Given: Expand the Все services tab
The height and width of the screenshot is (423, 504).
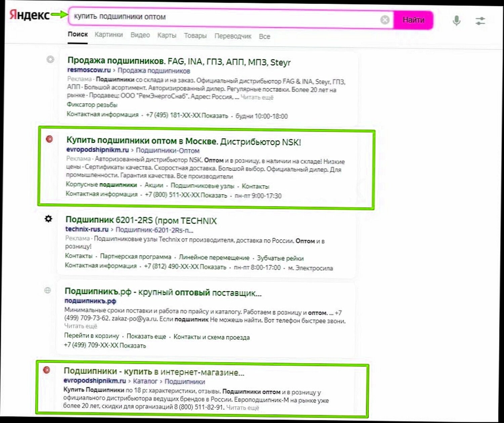Looking at the screenshot, I should pyautogui.click(x=264, y=37).
